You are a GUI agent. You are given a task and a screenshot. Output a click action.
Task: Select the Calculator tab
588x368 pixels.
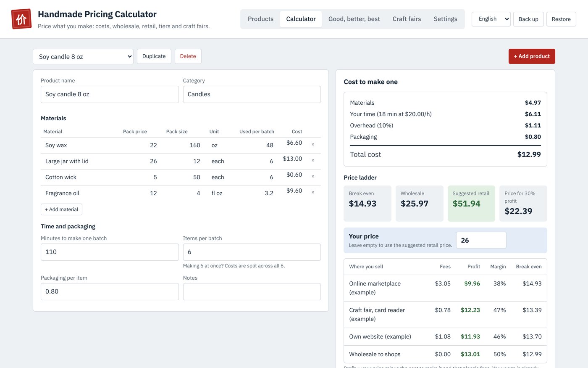coord(301,19)
